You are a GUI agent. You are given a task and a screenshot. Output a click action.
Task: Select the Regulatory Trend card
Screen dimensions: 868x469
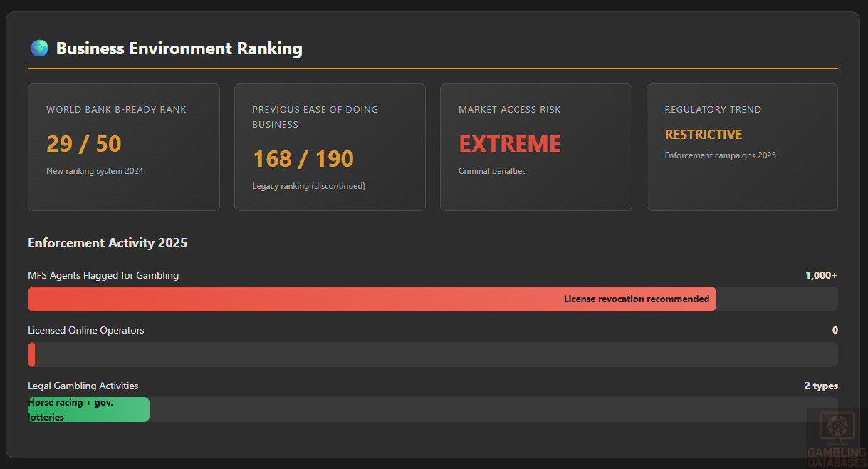click(741, 147)
